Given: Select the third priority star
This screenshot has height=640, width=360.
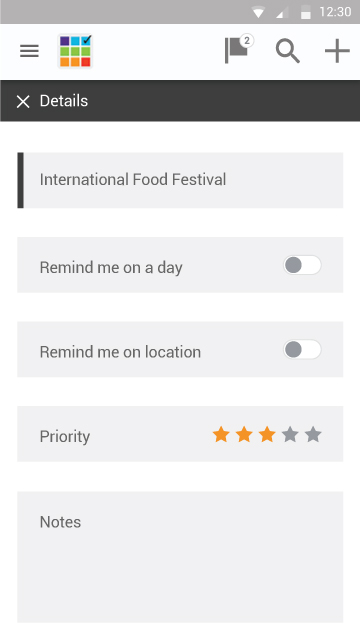Looking at the screenshot, I should (267, 435).
